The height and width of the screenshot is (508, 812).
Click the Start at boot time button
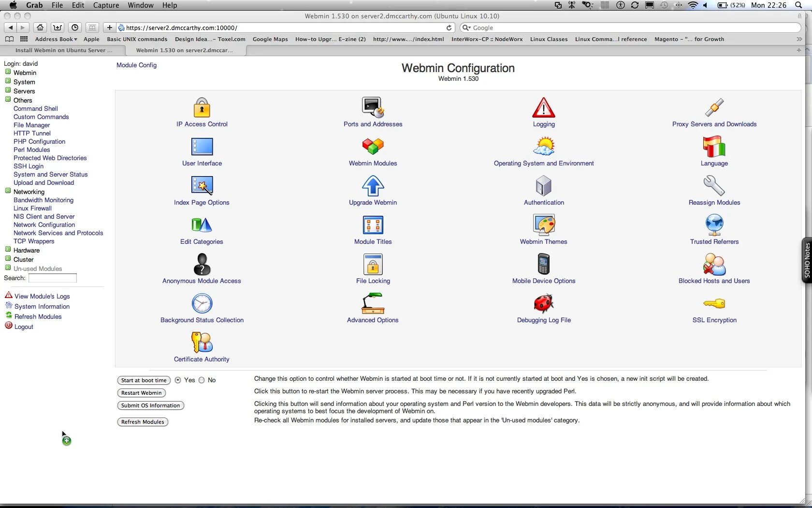coord(144,380)
